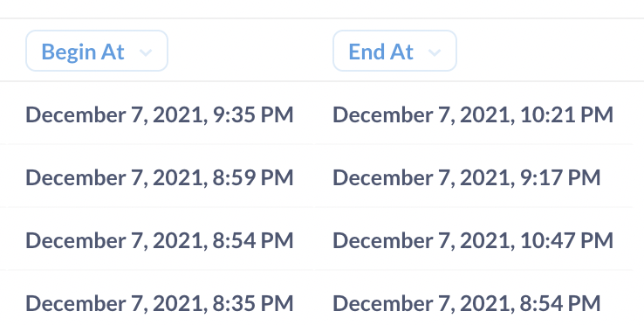
Task: Select the Begin At cell showing 8:54 PM
Action: click(x=156, y=239)
